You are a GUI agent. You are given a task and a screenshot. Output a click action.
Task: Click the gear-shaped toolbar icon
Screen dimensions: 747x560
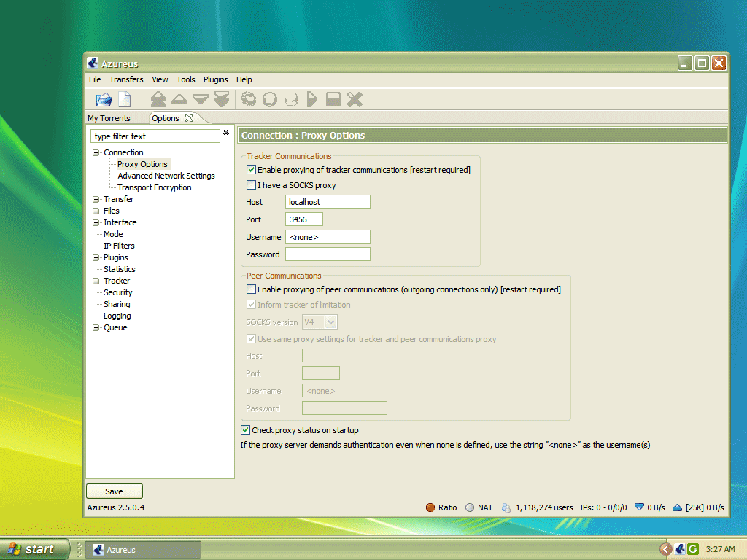249,99
